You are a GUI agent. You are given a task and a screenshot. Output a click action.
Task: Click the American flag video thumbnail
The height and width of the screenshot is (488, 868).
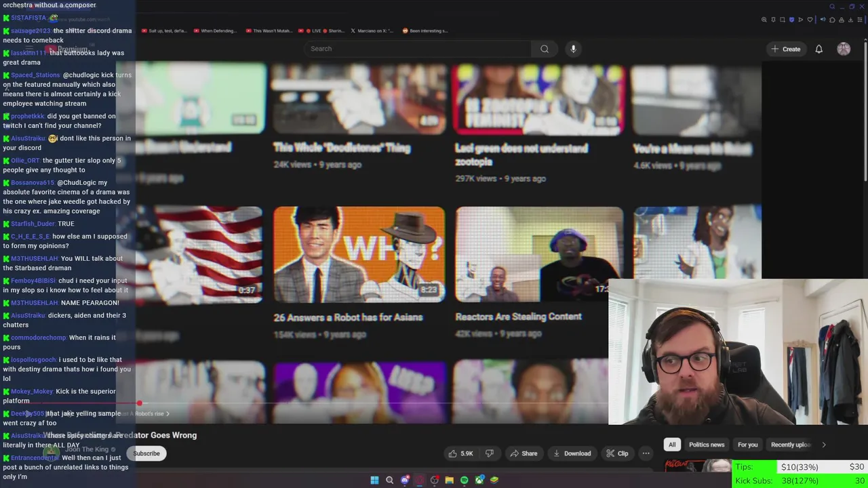199,254
